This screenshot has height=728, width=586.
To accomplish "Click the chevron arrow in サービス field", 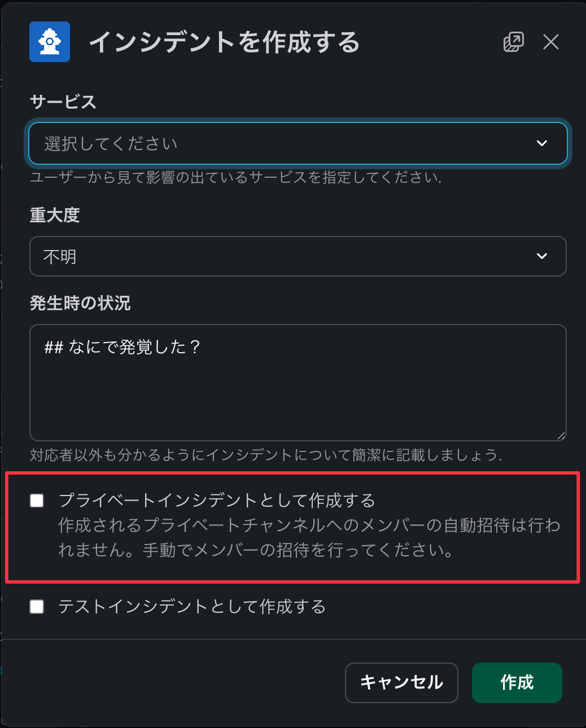I will pos(542,143).
